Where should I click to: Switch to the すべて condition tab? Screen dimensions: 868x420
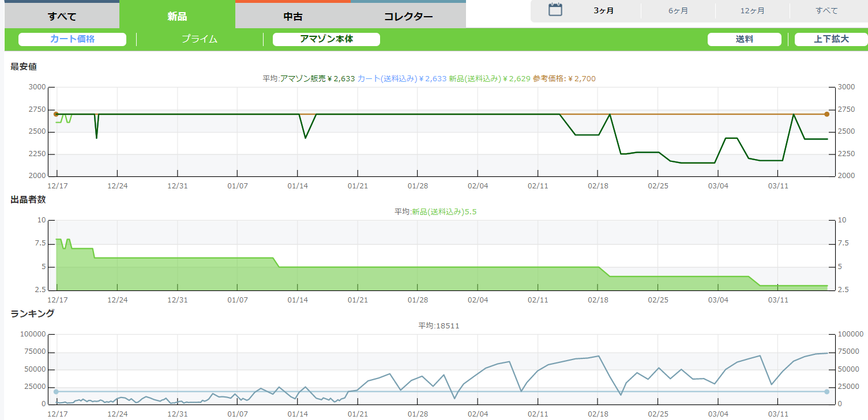(62, 16)
